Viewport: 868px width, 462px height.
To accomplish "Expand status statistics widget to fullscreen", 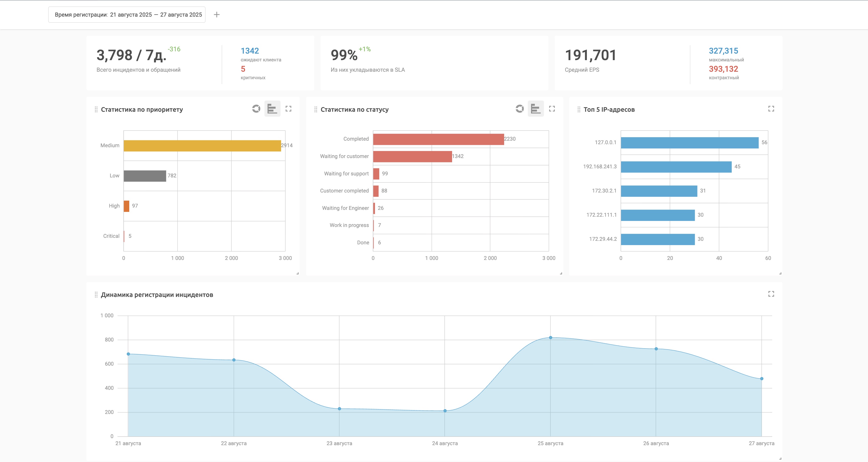I will [x=552, y=109].
